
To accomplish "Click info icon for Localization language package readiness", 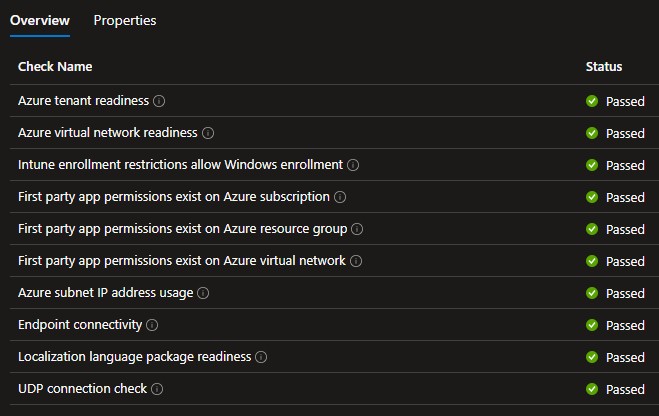I will click(x=261, y=357).
